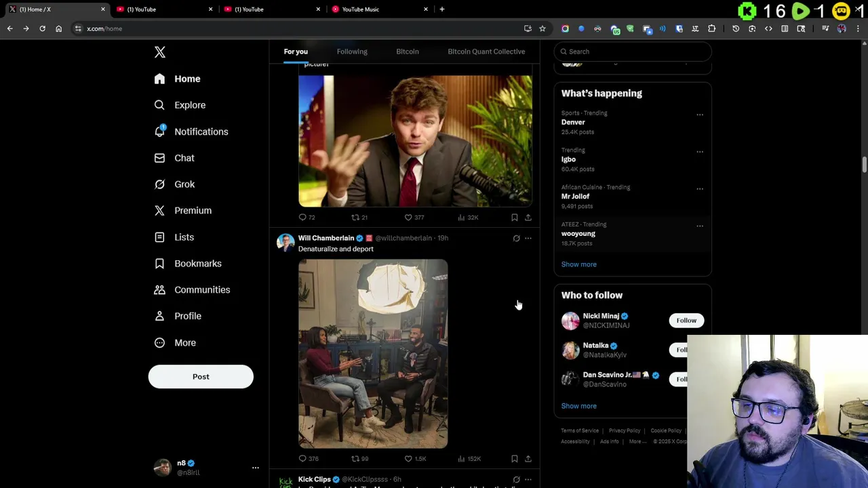Open a new browser tab with plus
The height and width of the screenshot is (488, 868).
coord(442,9)
